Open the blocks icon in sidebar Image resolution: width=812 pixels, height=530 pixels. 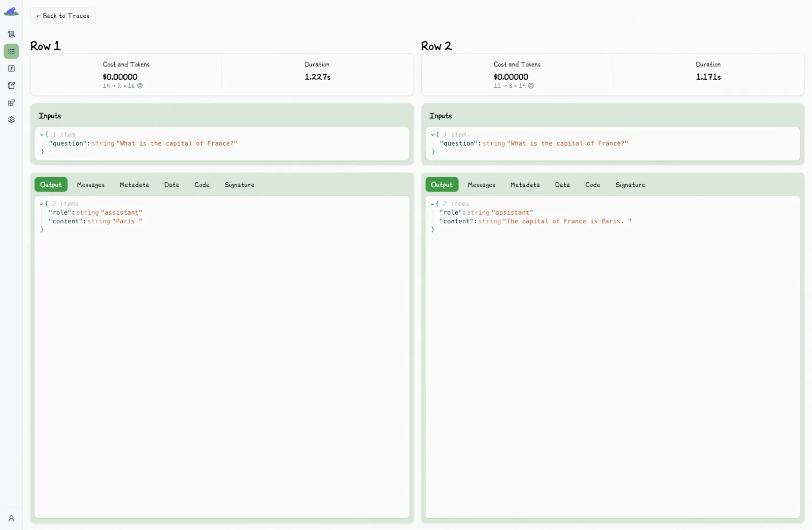tap(11, 103)
